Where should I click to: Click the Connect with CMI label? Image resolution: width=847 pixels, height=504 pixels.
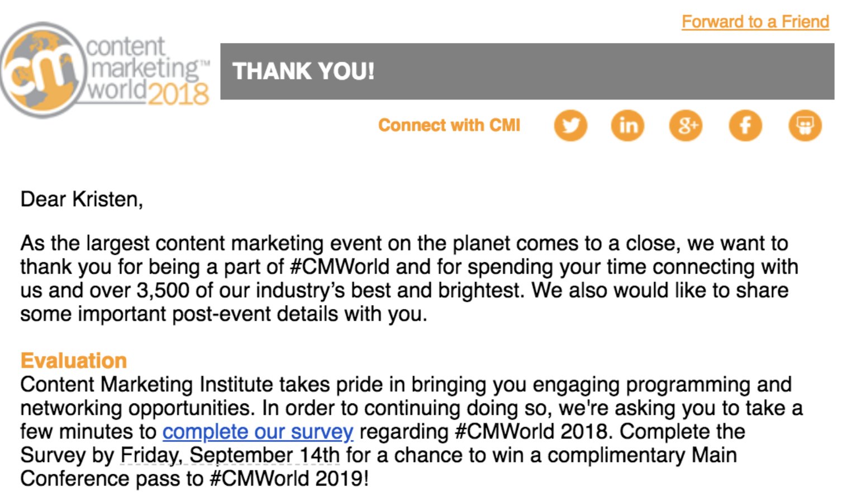[x=449, y=125]
